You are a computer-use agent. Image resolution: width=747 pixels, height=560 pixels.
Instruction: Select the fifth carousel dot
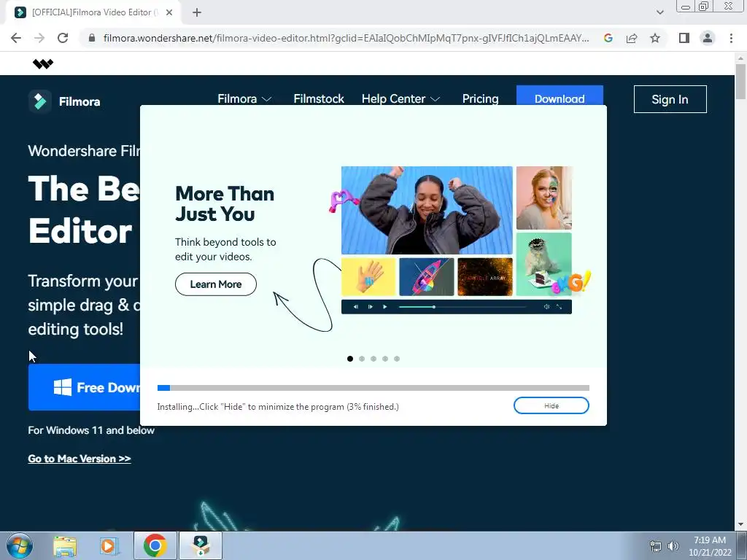(397, 359)
